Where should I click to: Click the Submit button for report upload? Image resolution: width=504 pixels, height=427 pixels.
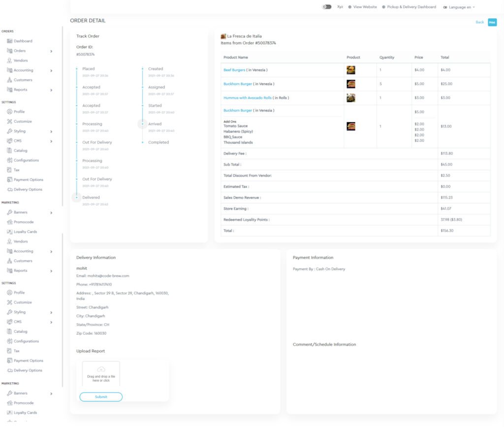pos(101,397)
